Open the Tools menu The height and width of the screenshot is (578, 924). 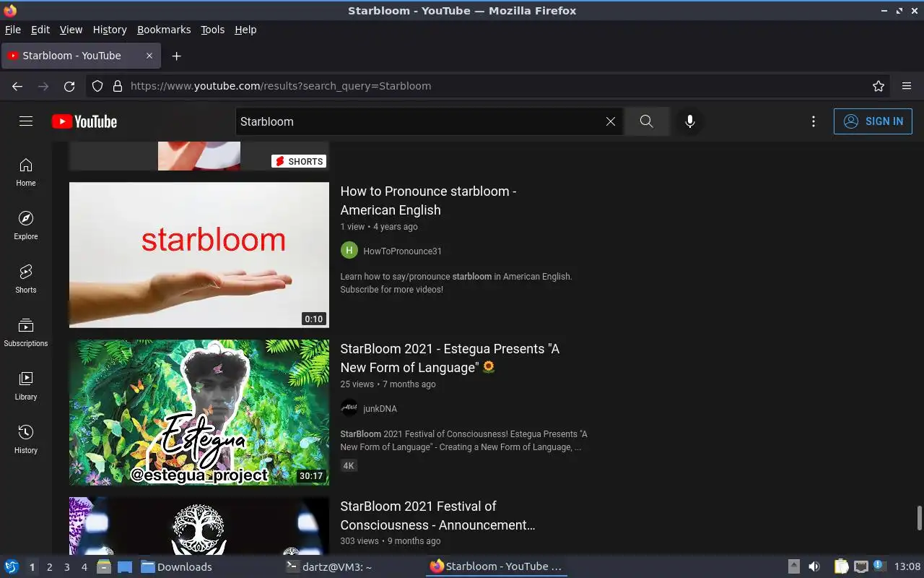point(213,30)
